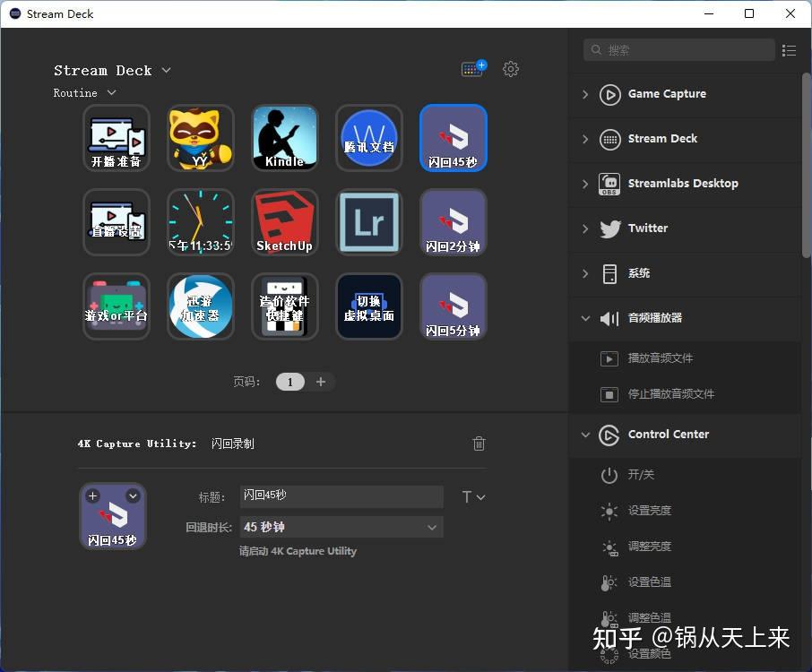The height and width of the screenshot is (672, 812).
Task: Open preferences gear icon
Action: (511, 69)
